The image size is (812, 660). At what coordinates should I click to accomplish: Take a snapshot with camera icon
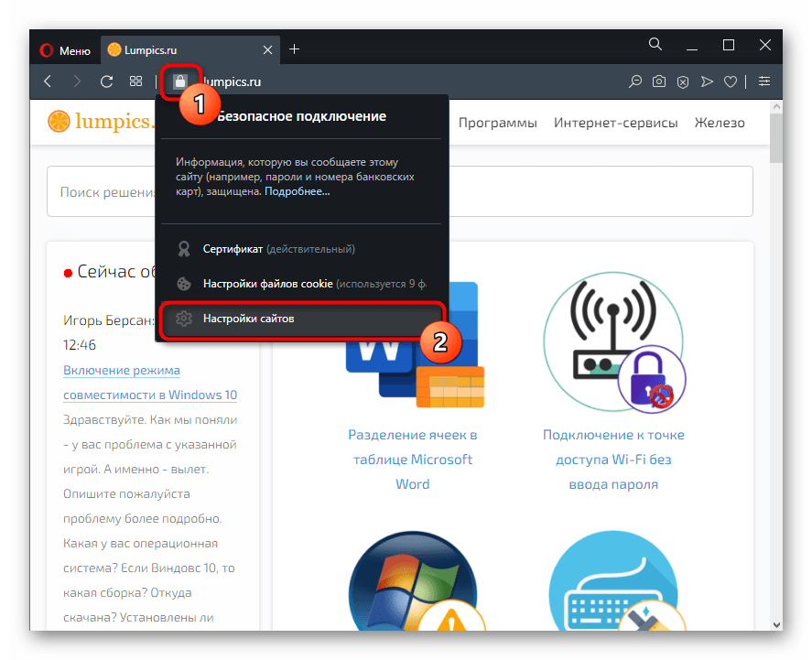659,81
